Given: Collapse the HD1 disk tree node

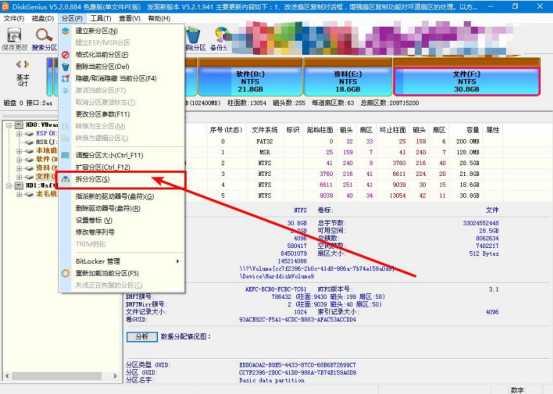Looking at the screenshot, I should pyautogui.click(x=9, y=186).
